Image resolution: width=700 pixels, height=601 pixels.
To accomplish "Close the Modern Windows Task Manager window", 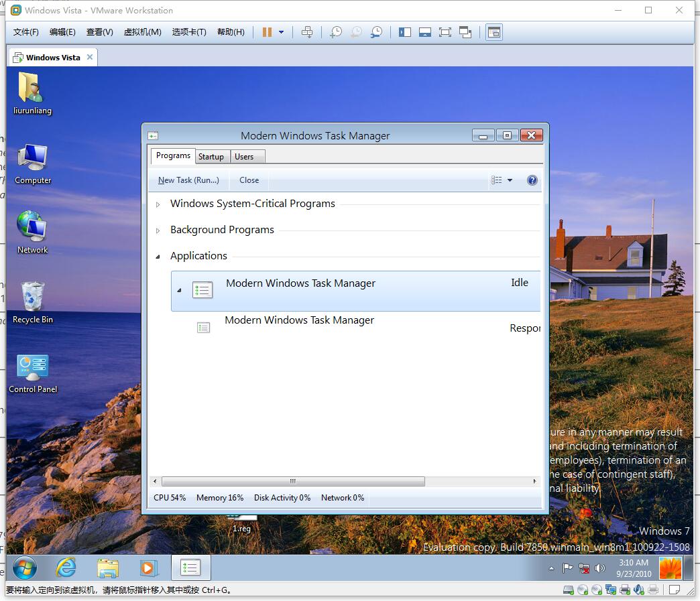I will 531,135.
